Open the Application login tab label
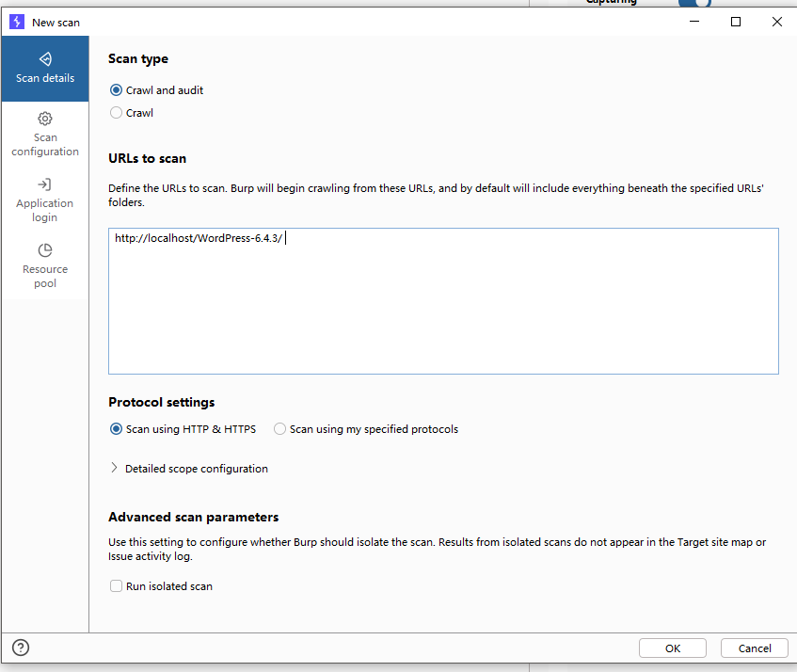 pyautogui.click(x=45, y=211)
